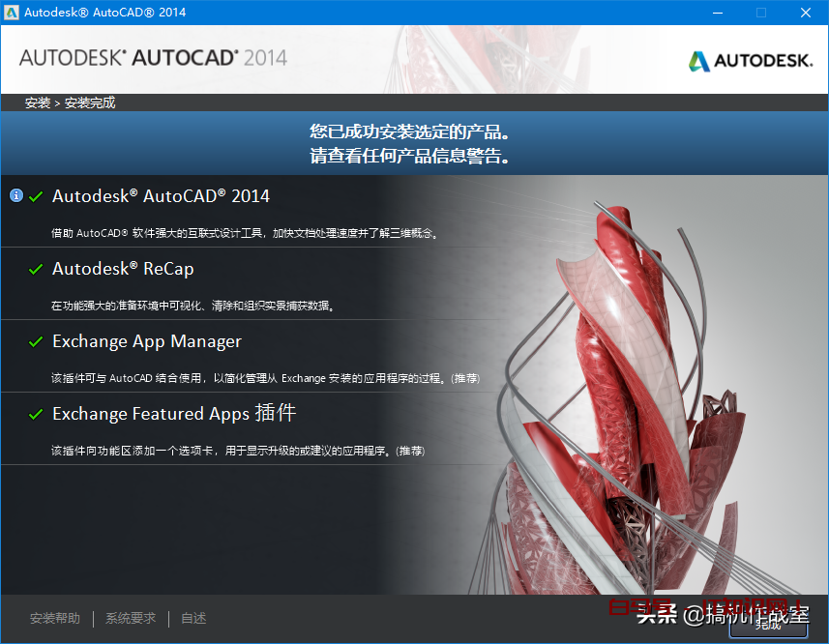This screenshot has height=644, width=829.
Task: Expand the Exchange App Manager entry
Action: (147, 340)
